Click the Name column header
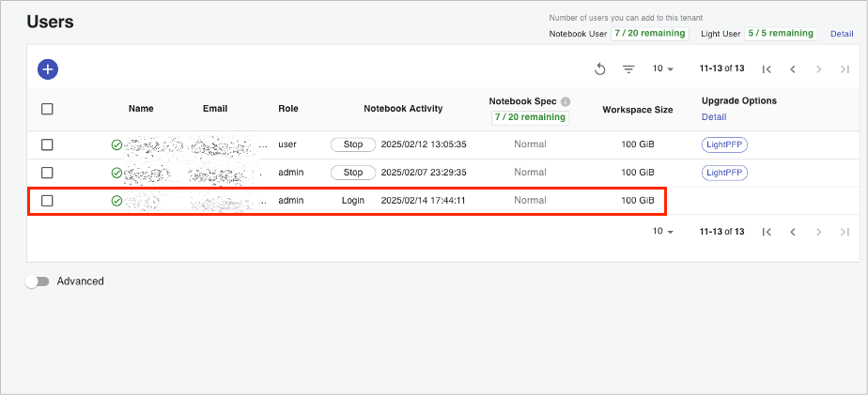The height and width of the screenshot is (395, 868). click(141, 109)
